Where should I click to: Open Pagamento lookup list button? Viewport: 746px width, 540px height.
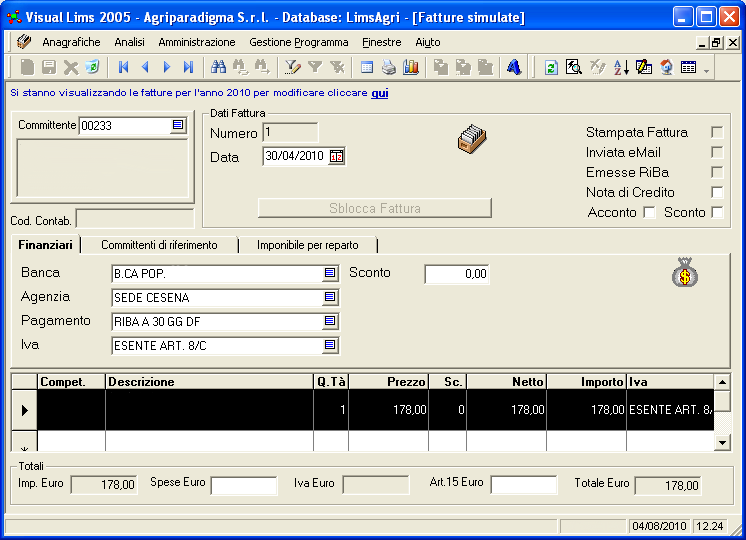330,321
